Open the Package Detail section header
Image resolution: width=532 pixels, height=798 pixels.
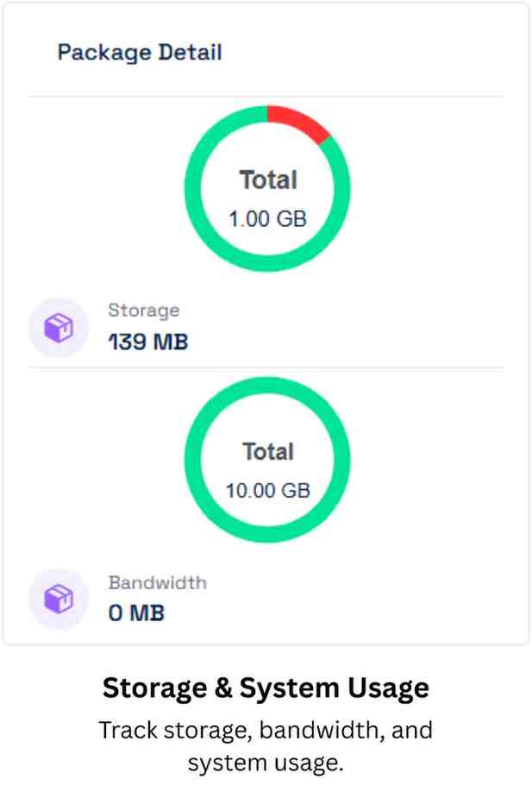coord(139,53)
